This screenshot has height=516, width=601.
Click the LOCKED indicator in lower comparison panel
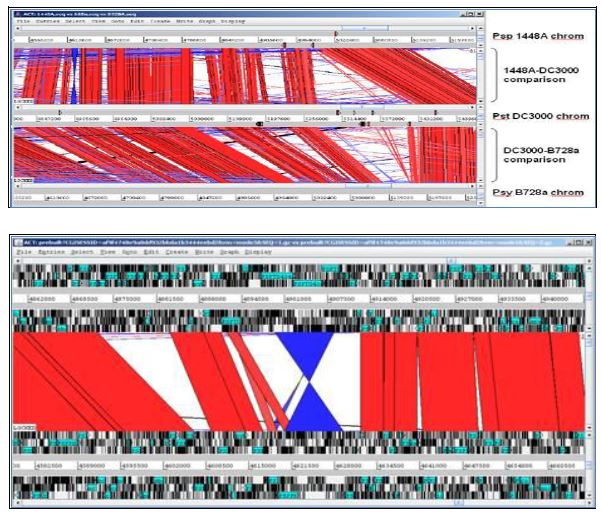click(23, 427)
